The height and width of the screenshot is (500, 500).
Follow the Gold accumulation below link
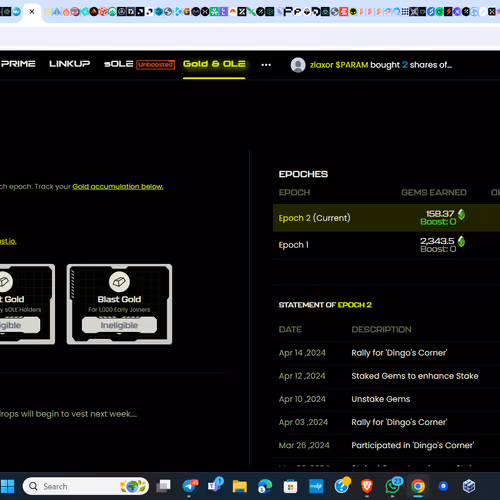(x=118, y=187)
